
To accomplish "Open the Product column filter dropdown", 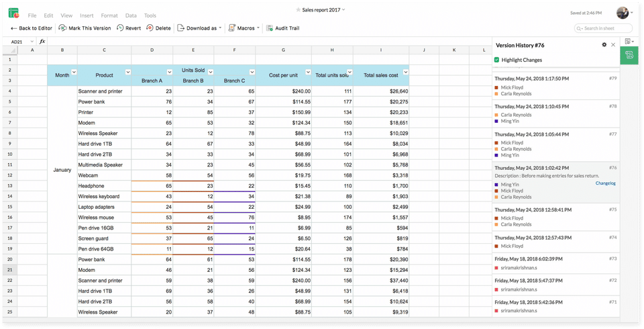I will click(127, 72).
